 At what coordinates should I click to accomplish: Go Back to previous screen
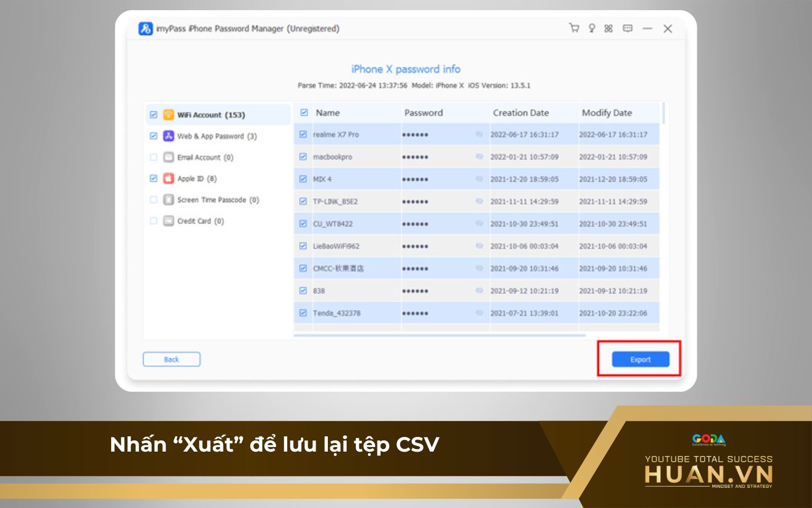(172, 359)
